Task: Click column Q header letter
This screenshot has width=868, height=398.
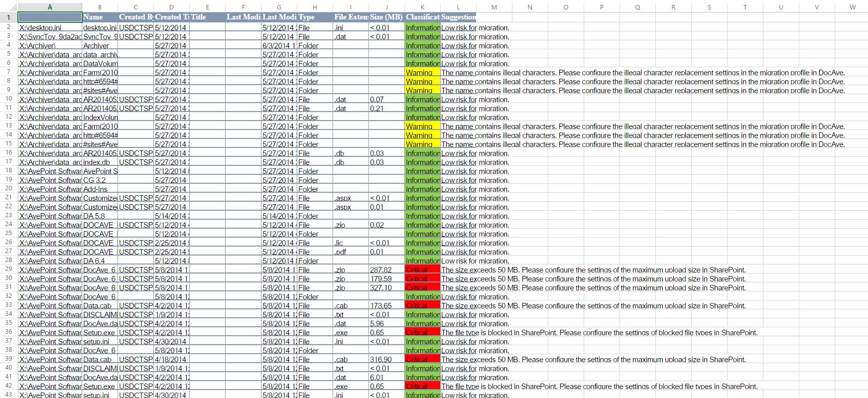Action: pos(637,7)
